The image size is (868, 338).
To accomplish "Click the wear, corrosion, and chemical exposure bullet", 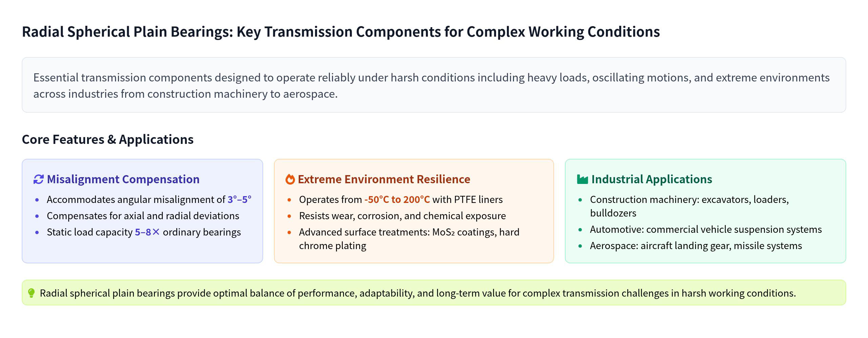I will (402, 216).
